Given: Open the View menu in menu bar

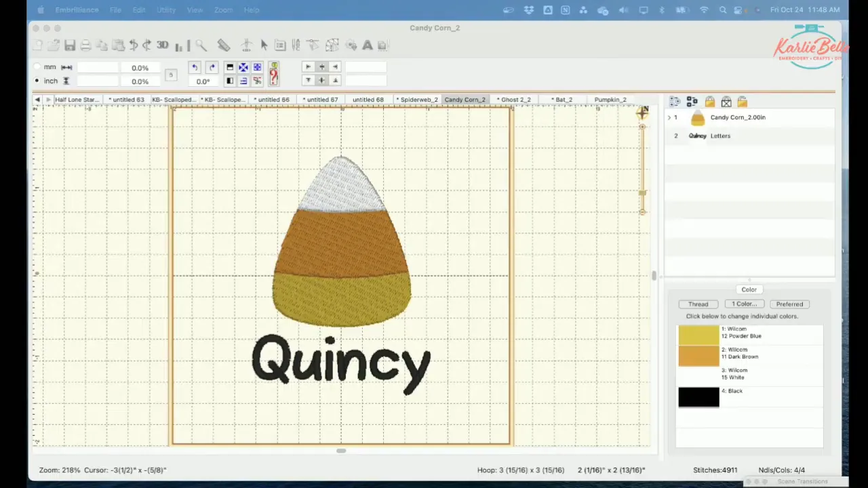Looking at the screenshot, I should point(195,10).
